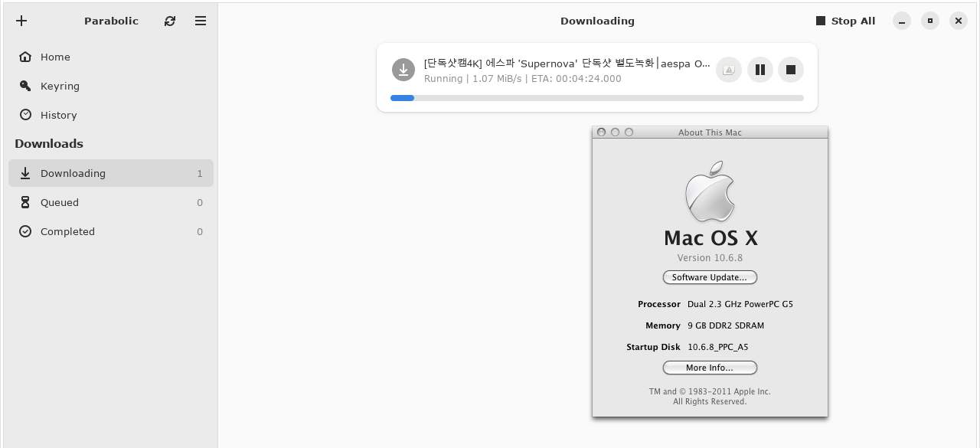Stop the Supernova download
This screenshot has width=980, height=448.
click(x=791, y=70)
